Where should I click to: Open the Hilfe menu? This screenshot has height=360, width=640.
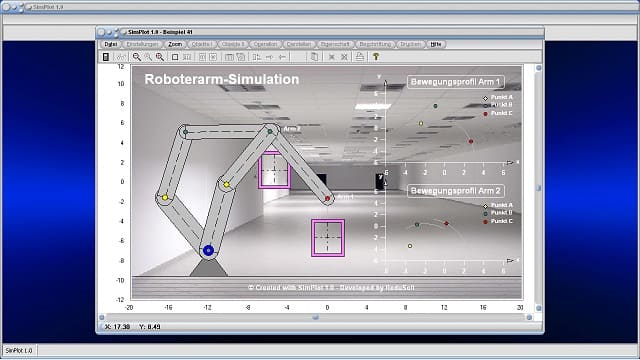tap(436, 44)
